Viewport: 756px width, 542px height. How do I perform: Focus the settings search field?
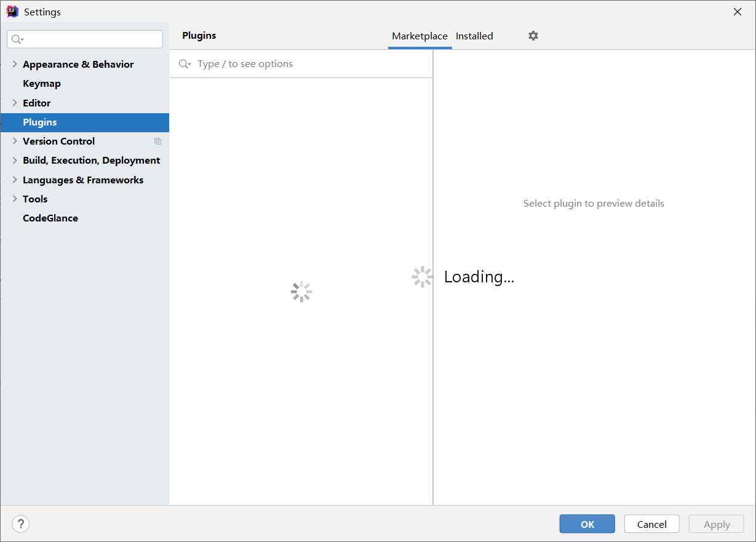pos(85,39)
